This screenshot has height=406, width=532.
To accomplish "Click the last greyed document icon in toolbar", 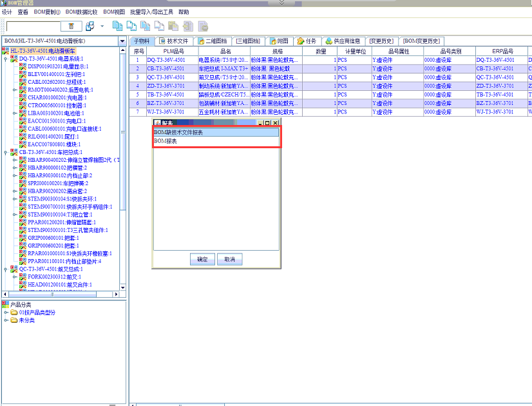I will tap(203, 26).
